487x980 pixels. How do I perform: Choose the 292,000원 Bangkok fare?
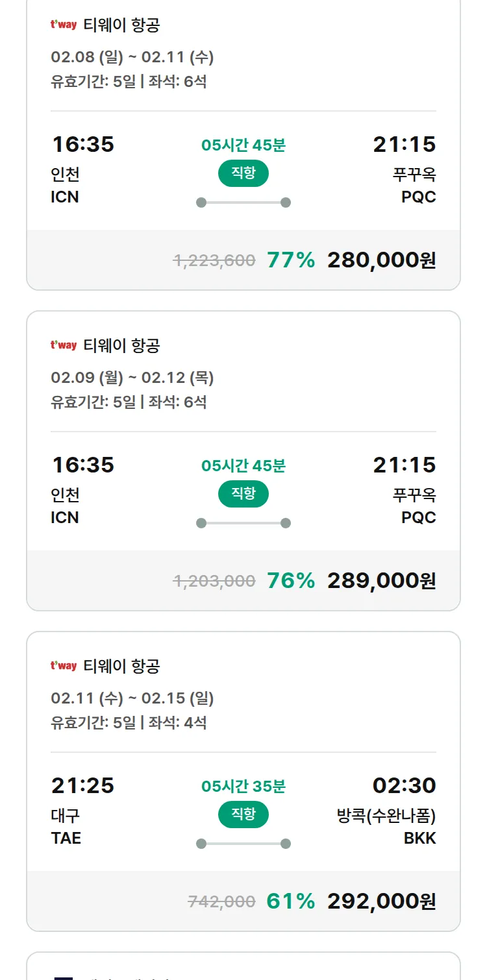coord(381,901)
